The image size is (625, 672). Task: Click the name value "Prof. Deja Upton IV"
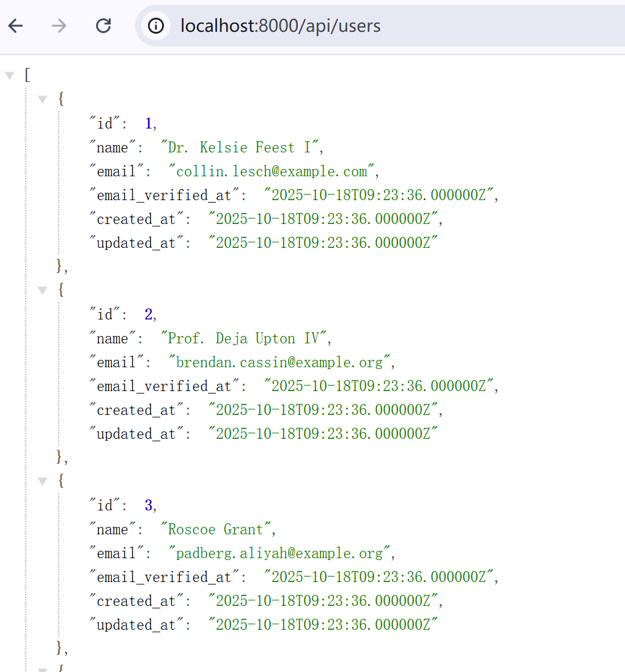click(243, 338)
